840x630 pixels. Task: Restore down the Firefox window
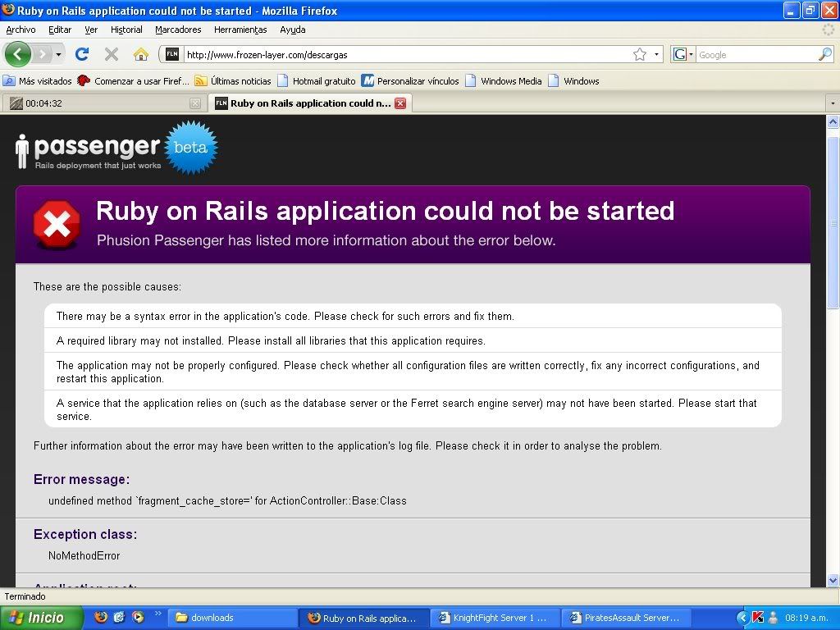point(810,10)
